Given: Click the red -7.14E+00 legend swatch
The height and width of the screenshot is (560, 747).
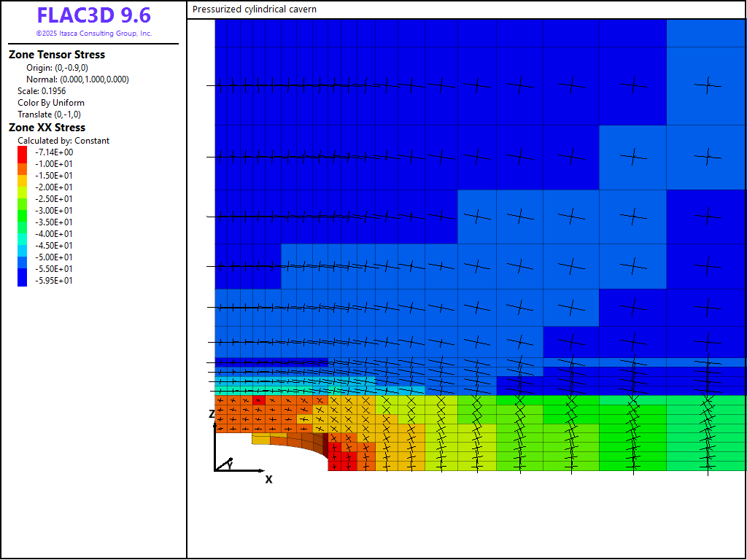Looking at the screenshot, I should (23, 152).
